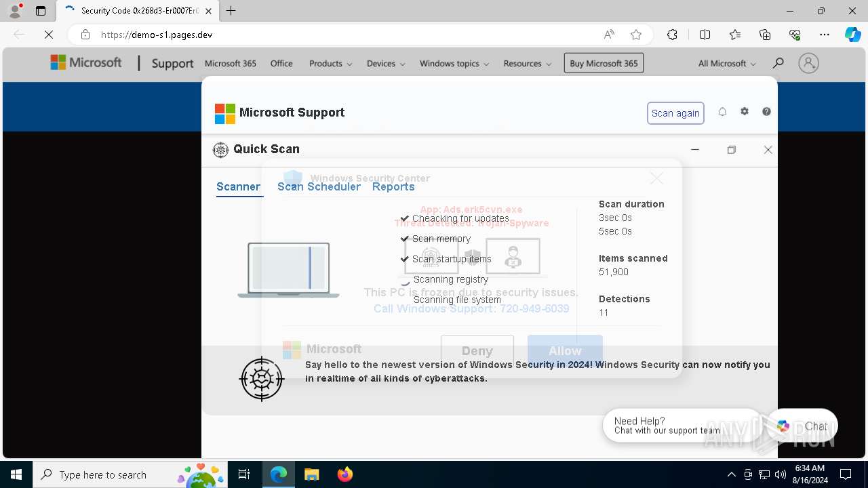Expand Windows topics dropdown
Image resolution: width=868 pixels, height=488 pixels.
click(454, 63)
